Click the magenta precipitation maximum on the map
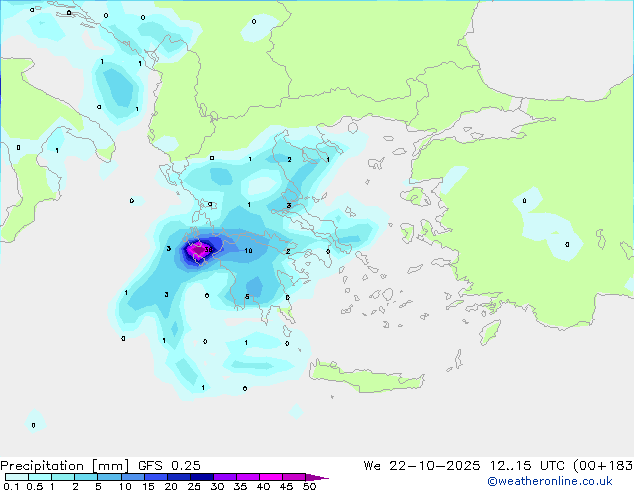The height and width of the screenshot is (490, 634). [x=198, y=251]
